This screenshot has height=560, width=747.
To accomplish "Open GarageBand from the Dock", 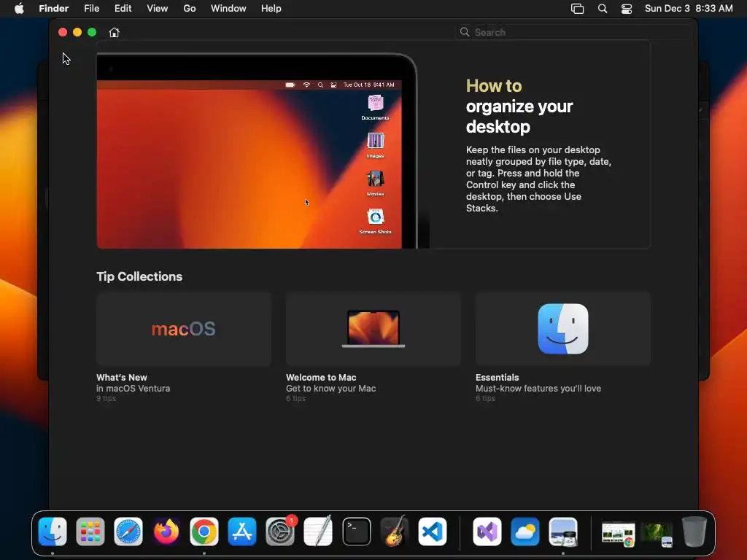I will pos(395,531).
